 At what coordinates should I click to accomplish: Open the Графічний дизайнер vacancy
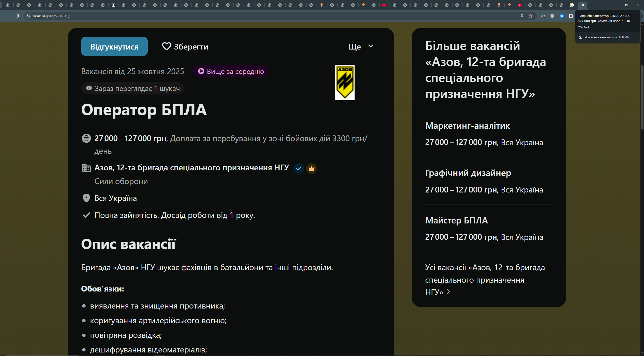(x=468, y=173)
